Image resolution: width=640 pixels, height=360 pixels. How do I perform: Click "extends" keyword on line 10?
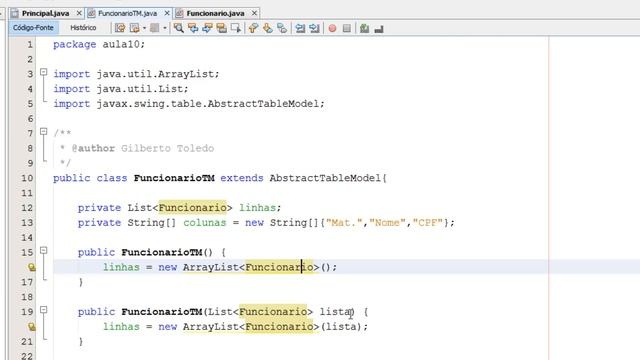pyautogui.click(x=242, y=178)
